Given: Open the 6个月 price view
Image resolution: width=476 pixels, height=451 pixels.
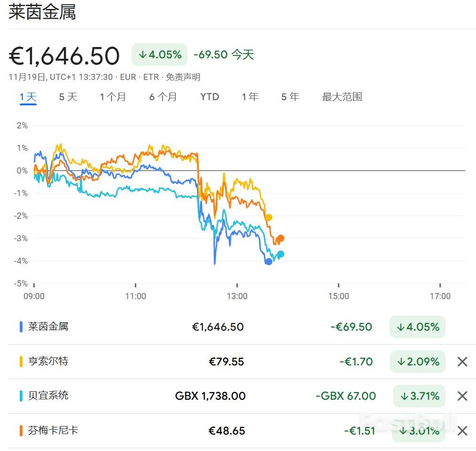Looking at the screenshot, I should point(163,97).
